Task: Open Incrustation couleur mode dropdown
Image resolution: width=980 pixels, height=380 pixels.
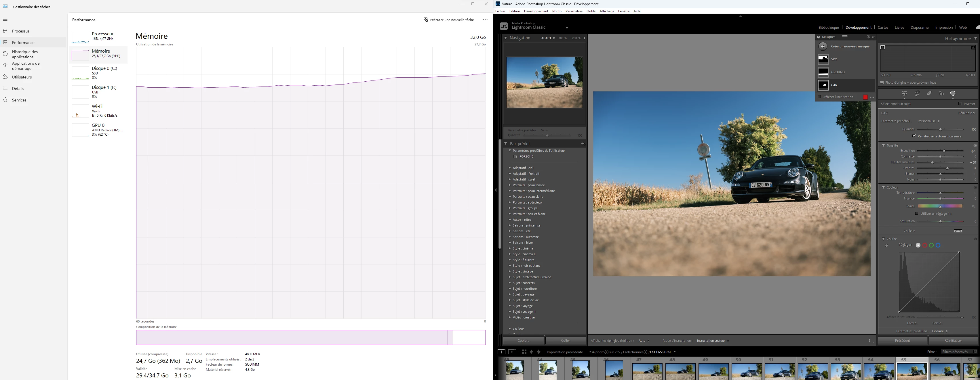Action: pyautogui.click(x=713, y=341)
